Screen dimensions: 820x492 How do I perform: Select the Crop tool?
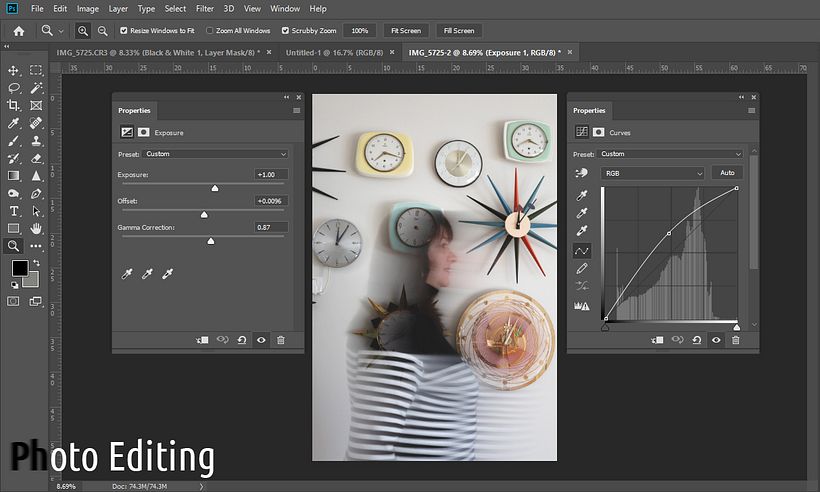tap(14, 105)
